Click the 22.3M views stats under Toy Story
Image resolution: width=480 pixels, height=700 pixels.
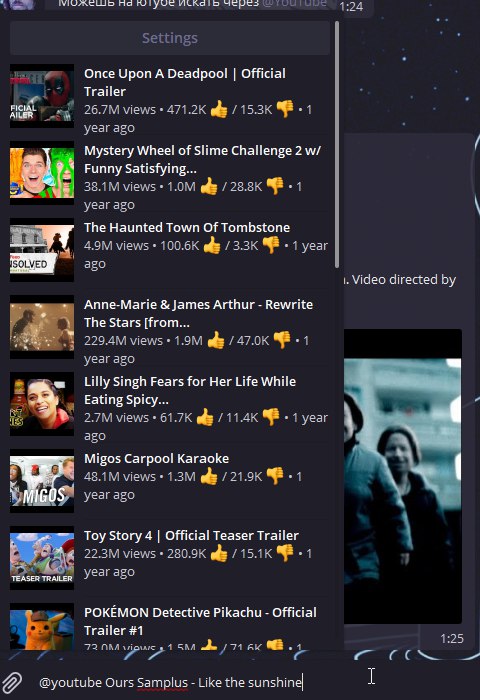click(199, 562)
